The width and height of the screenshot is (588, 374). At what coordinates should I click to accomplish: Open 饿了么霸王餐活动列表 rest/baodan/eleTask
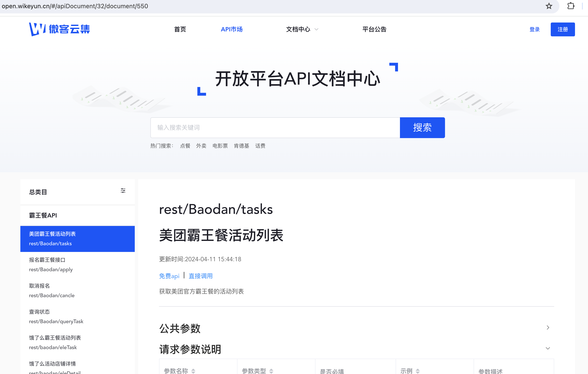[x=77, y=343]
